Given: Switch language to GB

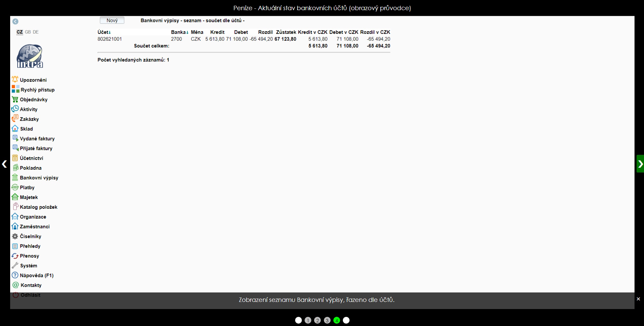Looking at the screenshot, I should point(28,32).
